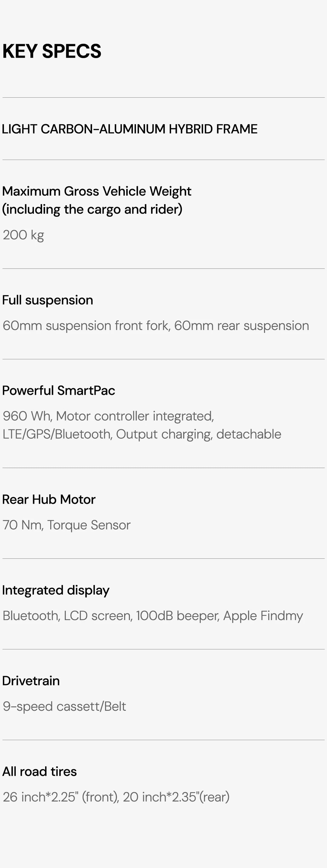Image resolution: width=327 pixels, height=868 pixels.
Task: Click the Drivetrain heading
Action: [x=31, y=681]
